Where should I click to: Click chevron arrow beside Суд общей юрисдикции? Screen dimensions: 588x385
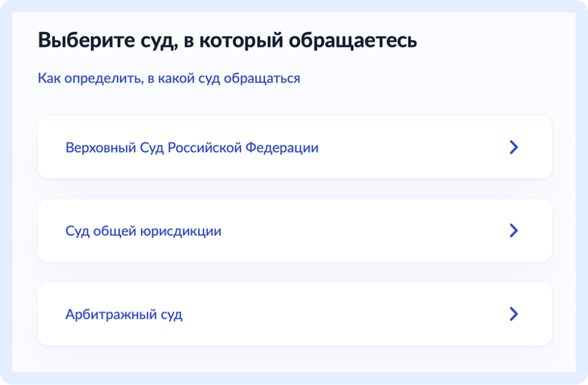click(x=514, y=231)
